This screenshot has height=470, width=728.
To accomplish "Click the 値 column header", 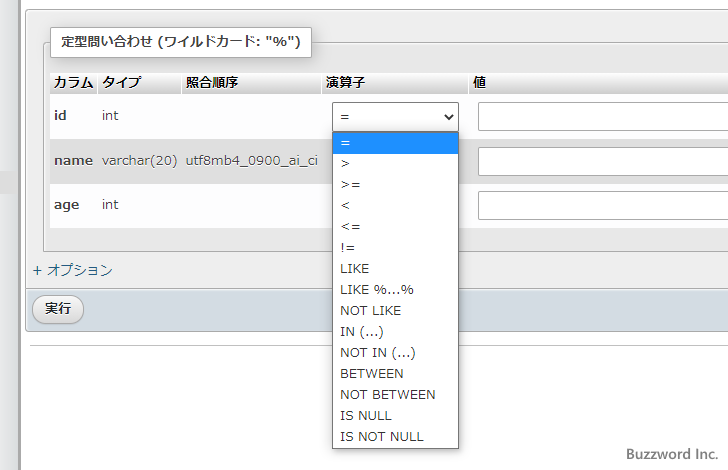I will [598, 83].
